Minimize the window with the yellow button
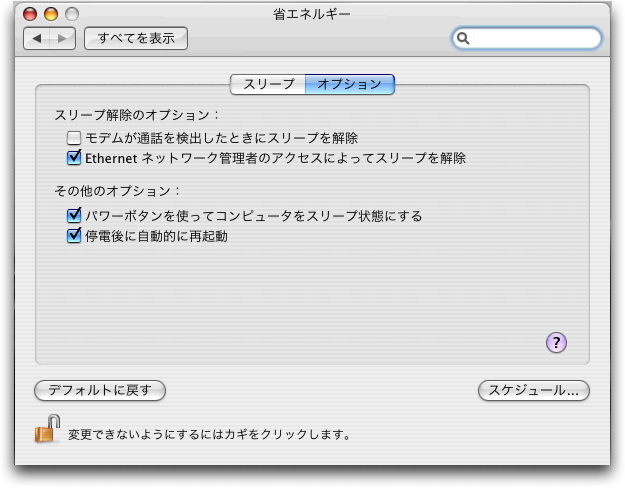 [51, 14]
